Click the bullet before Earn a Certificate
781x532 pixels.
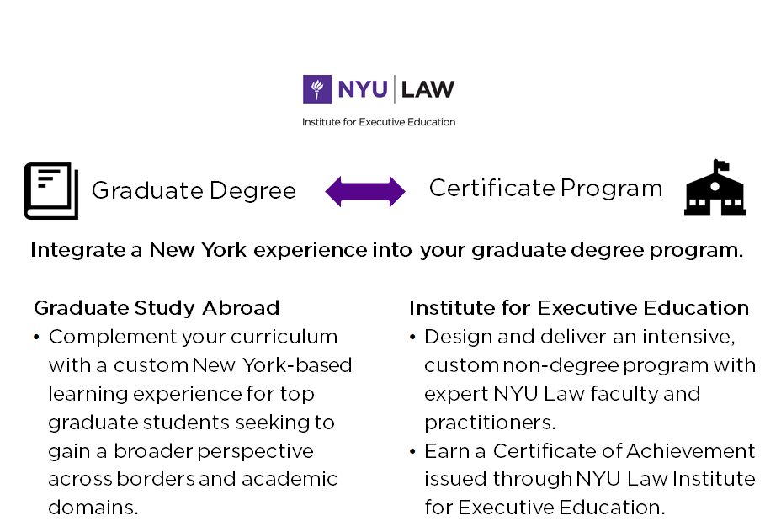[412, 452]
